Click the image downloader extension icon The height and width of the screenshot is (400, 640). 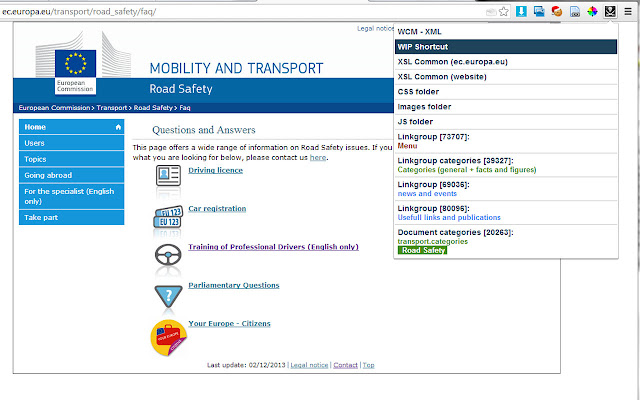[x=539, y=11]
